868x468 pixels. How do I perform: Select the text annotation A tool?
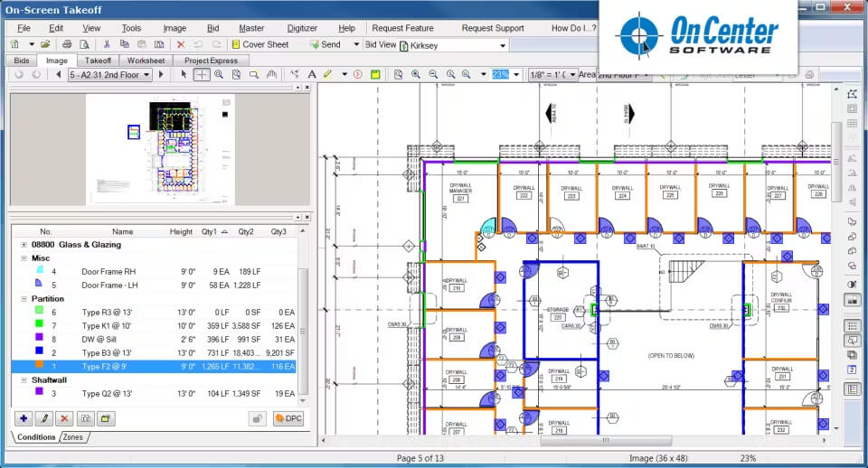click(312, 74)
